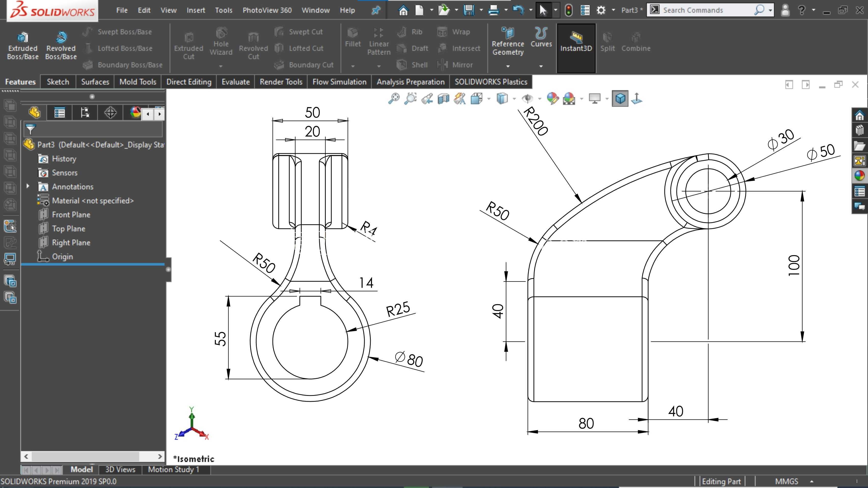Switch to the Evaluate tab

click(x=236, y=82)
